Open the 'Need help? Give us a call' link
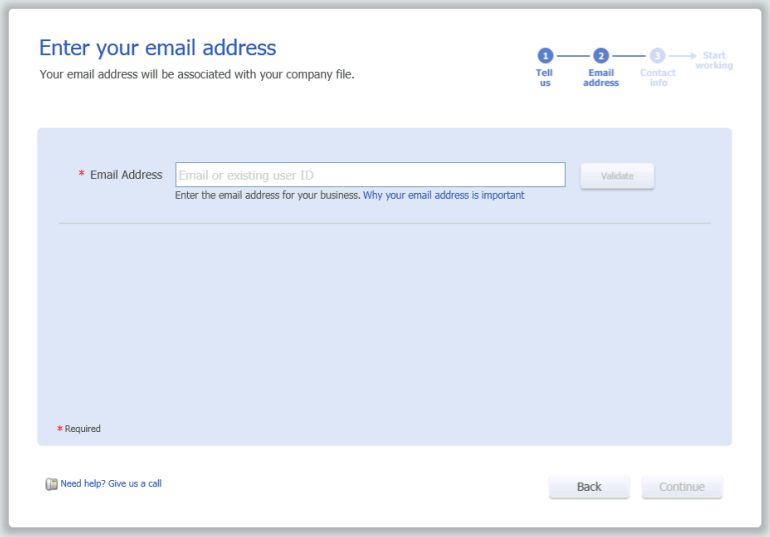770x537 pixels. point(111,483)
